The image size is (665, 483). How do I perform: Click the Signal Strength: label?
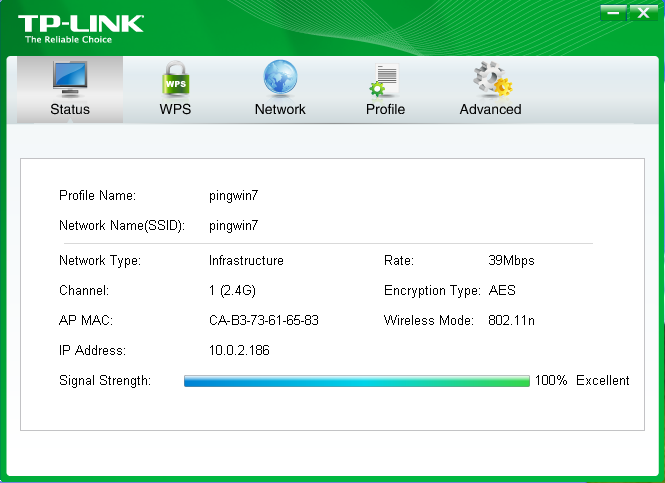point(105,381)
